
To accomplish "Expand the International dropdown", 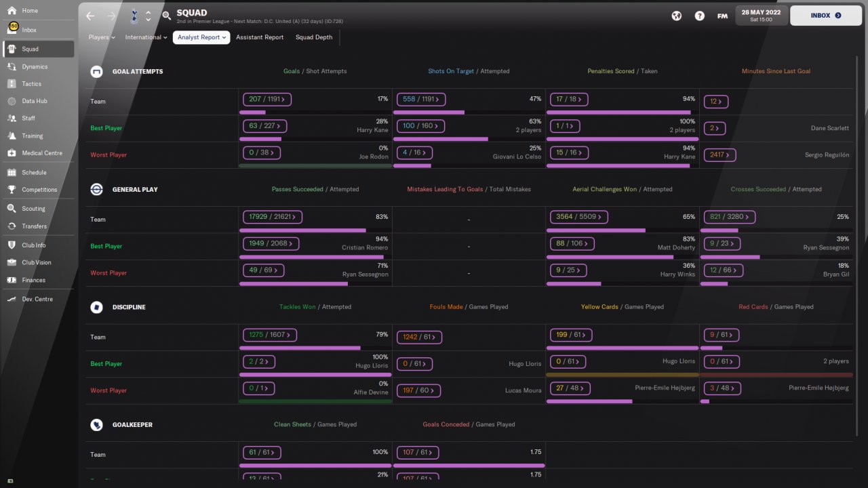I will pos(146,37).
